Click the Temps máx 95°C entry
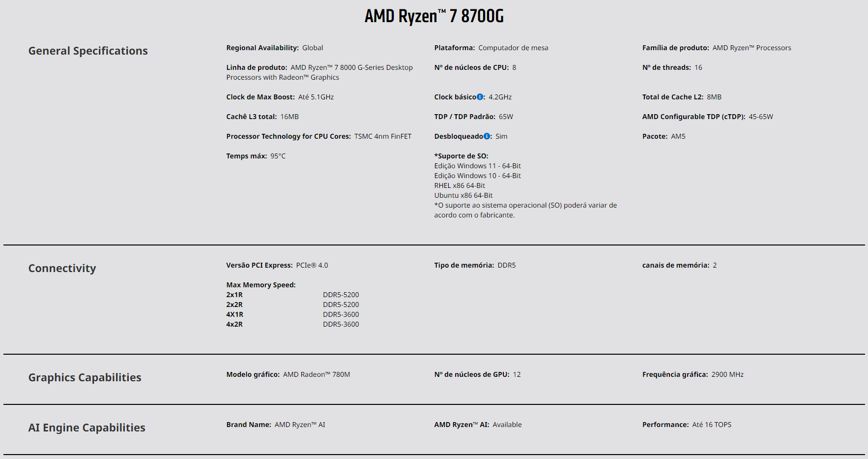Image resolution: width=868 pixels, height=459 pixels. [256, 156]
